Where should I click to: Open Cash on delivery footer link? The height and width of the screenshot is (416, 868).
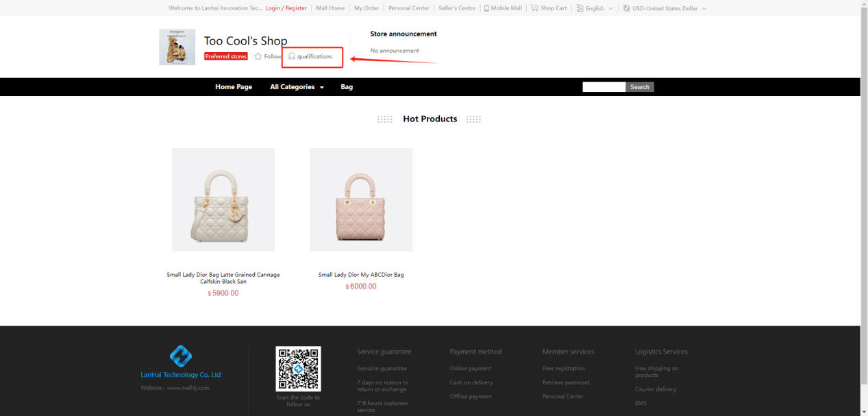click(x=471, y=382)
